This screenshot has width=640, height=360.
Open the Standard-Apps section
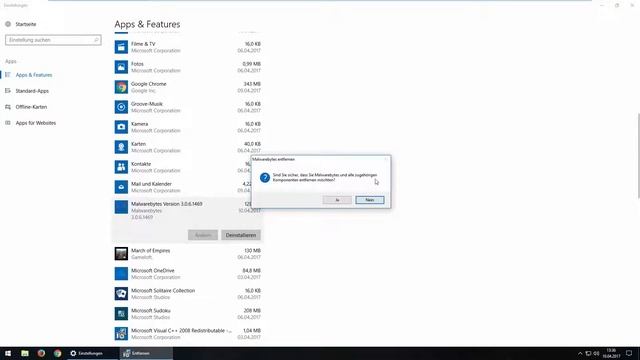32,91
